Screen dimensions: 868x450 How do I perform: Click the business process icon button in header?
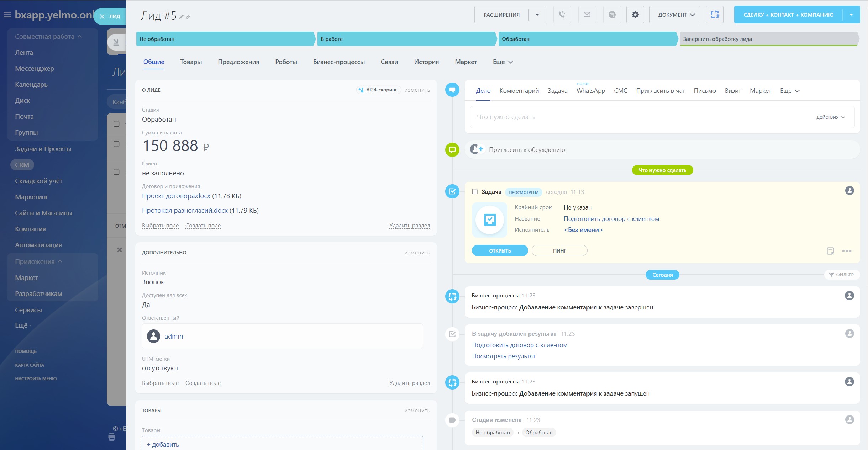coord(714,15)
